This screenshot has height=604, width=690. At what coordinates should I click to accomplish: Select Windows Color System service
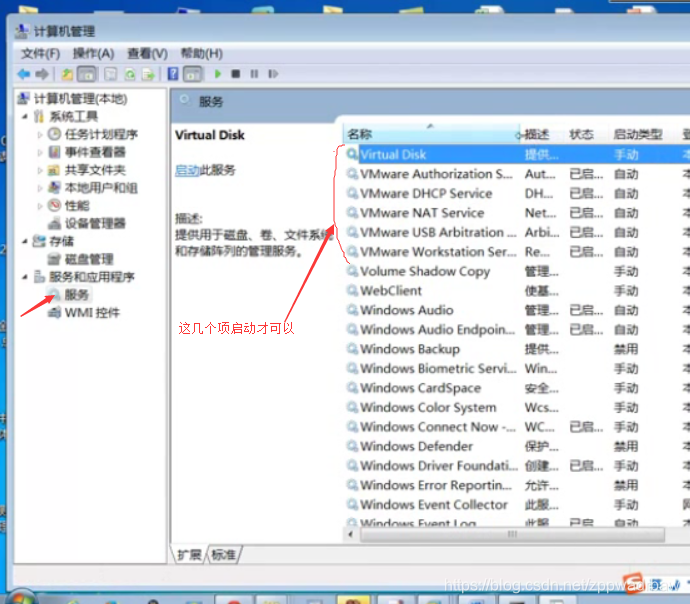pos(517,407)
